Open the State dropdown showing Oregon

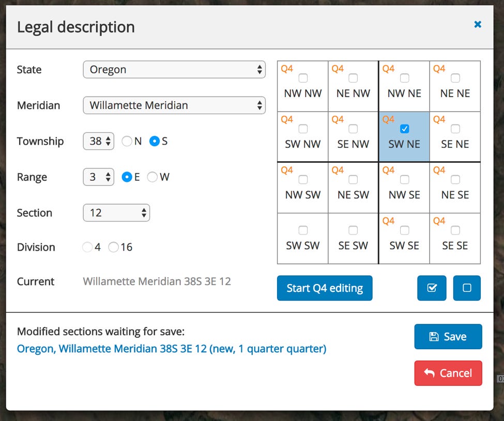174,69
